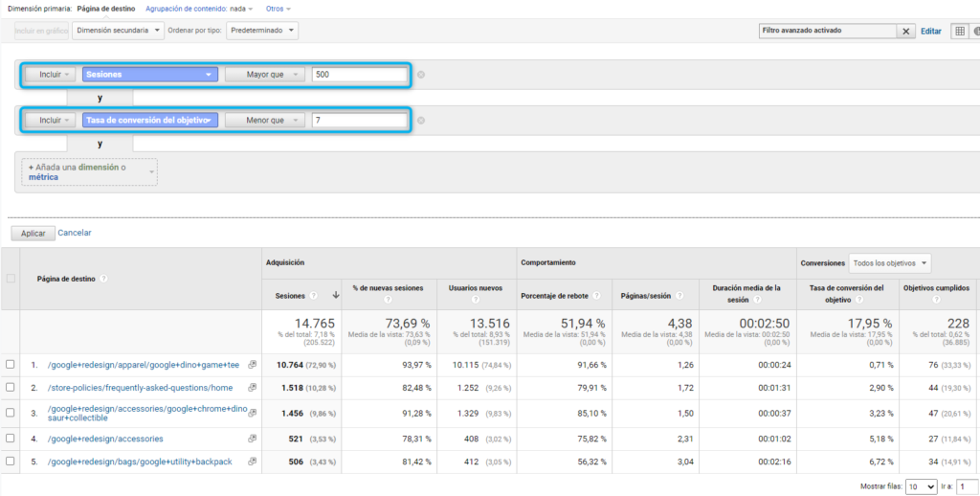Open /google+redesign/accessories external link icon
Viewport: 980px width, 496px height.
(x=253, y=439)
